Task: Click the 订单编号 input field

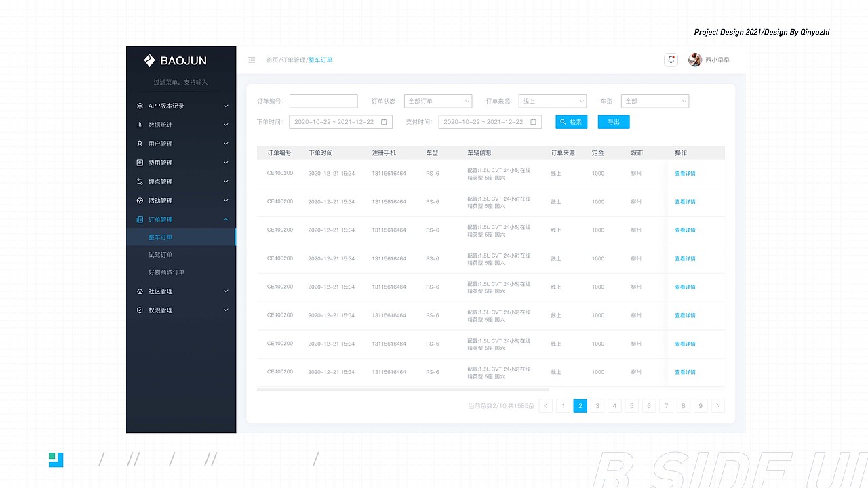Action: 323,101
